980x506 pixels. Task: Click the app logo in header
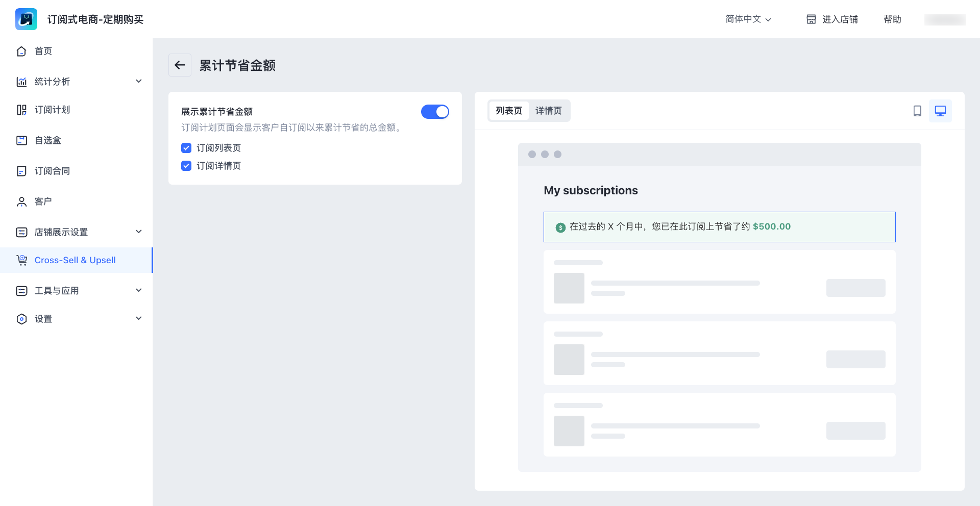pyautogui.click(x=26, y=19)
